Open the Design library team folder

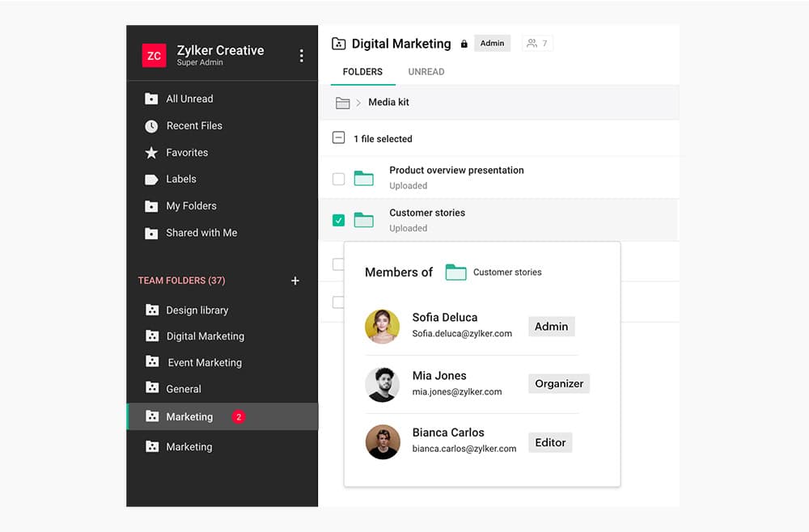coord(197,310)
